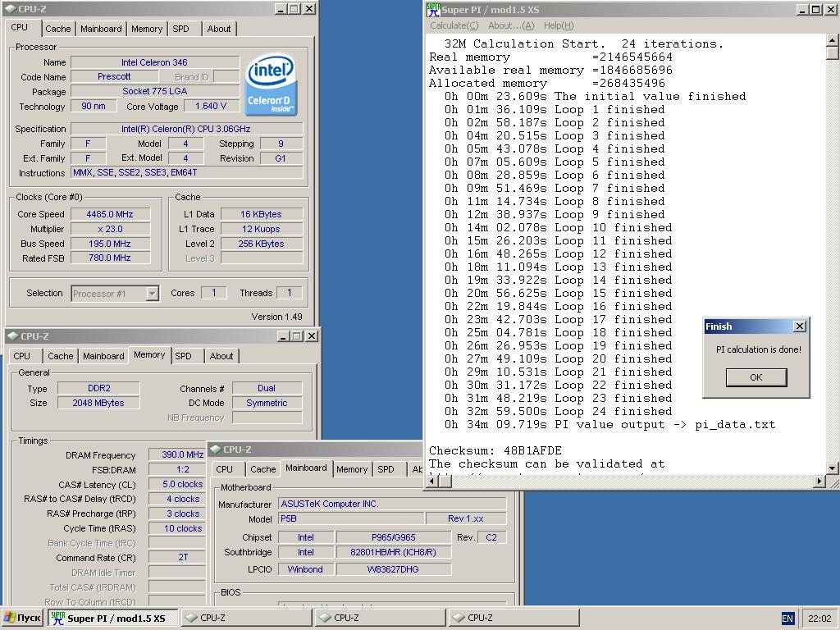The width and height of the screenshot is (840, 630).
Task: Open Mainboard tab in top CPU-Z window
Action: [101, 29]
